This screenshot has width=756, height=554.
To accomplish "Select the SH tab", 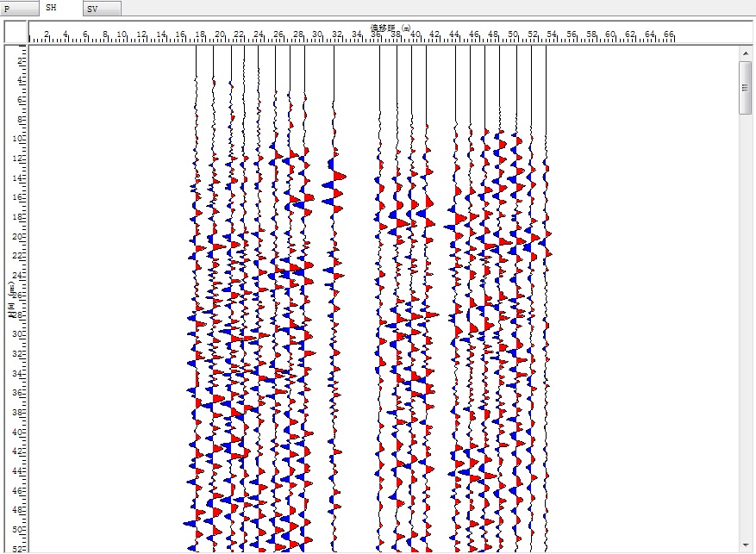I will click(x=60, y=7).
